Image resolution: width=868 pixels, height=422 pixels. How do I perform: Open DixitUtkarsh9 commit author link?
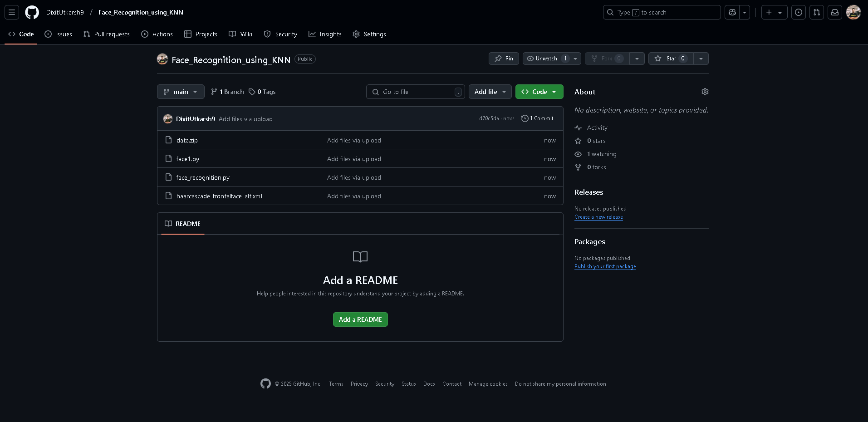click(196, 119)
